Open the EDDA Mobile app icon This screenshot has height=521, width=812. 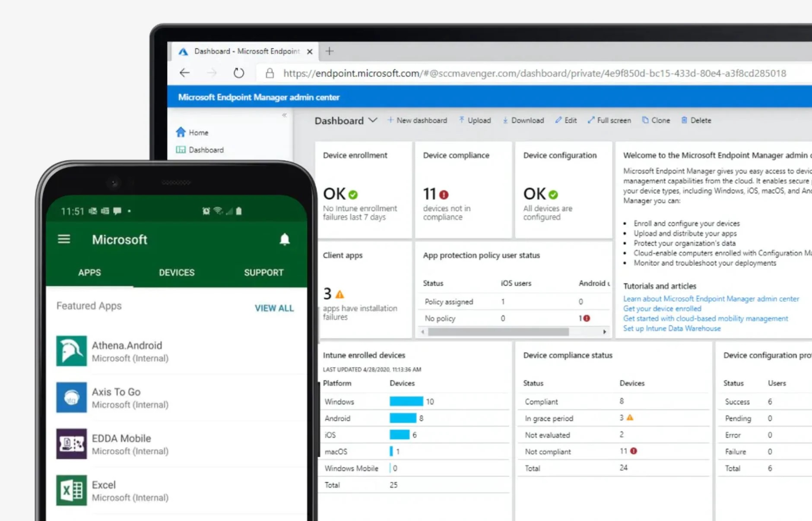[x=71, y=444]
